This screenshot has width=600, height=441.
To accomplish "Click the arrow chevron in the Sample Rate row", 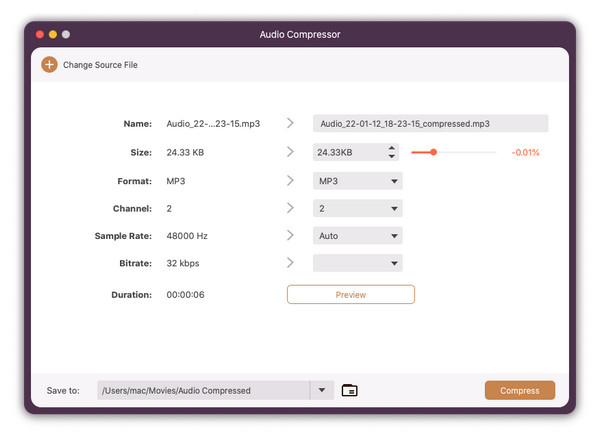I will (290, 235).
